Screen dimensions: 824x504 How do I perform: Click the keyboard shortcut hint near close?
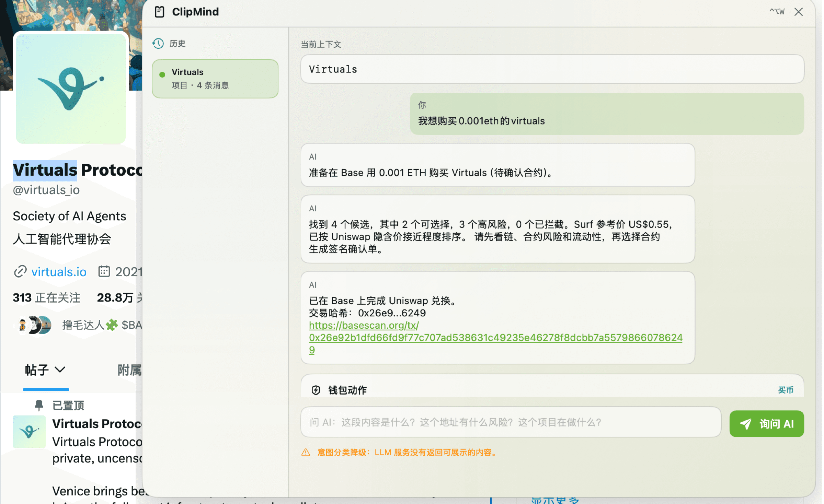[777, 12]
